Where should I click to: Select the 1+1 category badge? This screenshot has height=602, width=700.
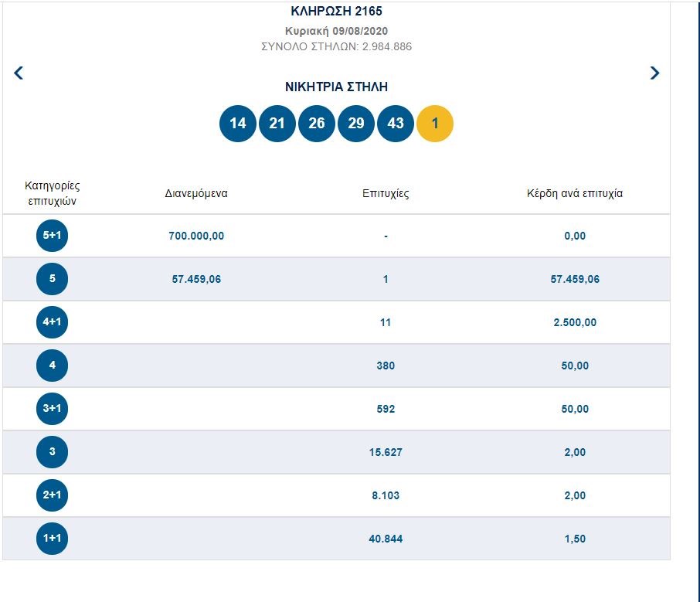pos(52,539)
